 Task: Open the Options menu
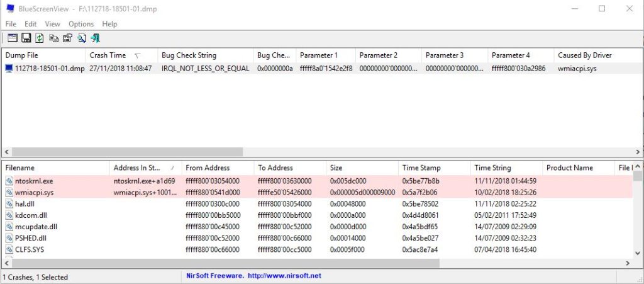[x=81, y=24]
